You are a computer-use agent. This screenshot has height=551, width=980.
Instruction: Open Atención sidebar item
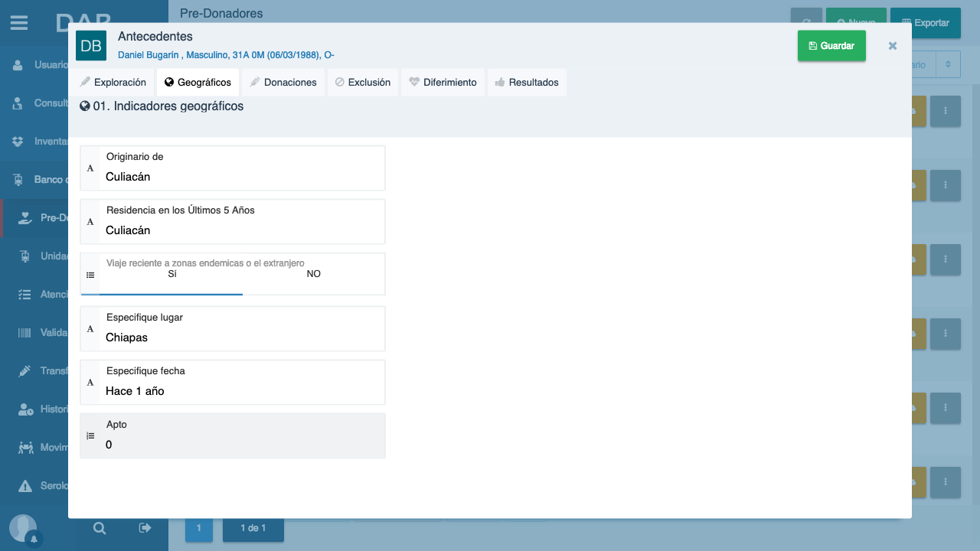click(34, 295)
